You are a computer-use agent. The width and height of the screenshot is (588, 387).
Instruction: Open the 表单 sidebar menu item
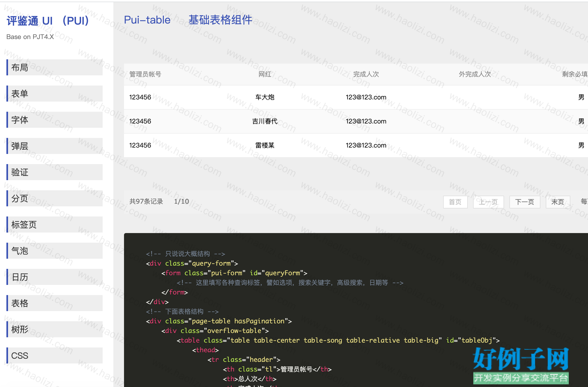(55, 94)
